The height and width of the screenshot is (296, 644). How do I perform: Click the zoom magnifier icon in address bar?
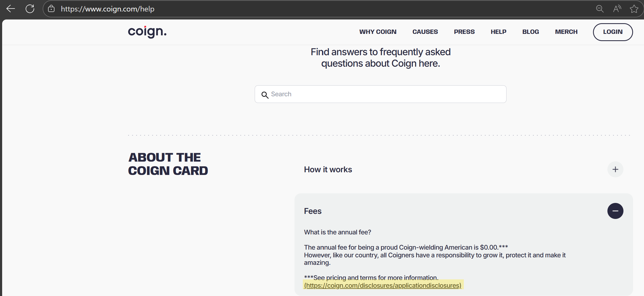pyautogui.click(x=600, y=9)
